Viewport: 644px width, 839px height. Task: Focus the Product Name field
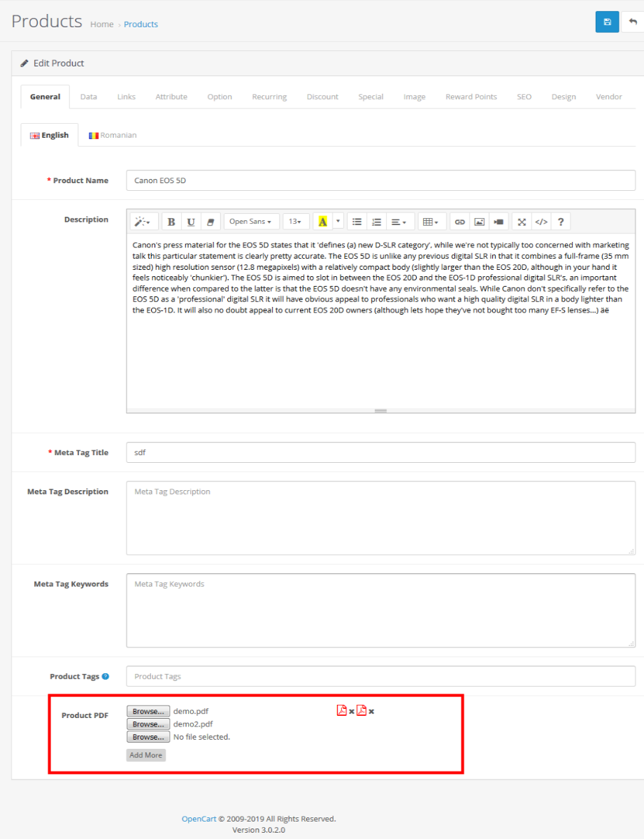click(380, 180)
